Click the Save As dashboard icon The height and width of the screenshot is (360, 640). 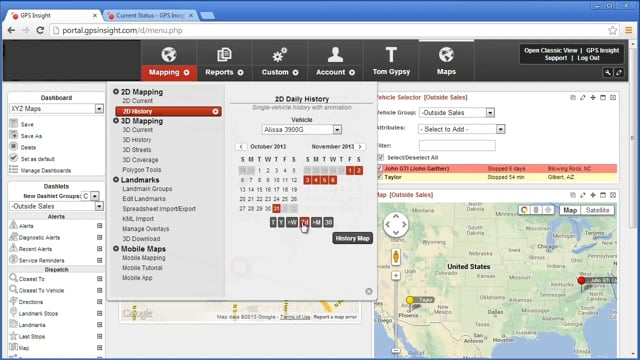(x=13, y=135)
